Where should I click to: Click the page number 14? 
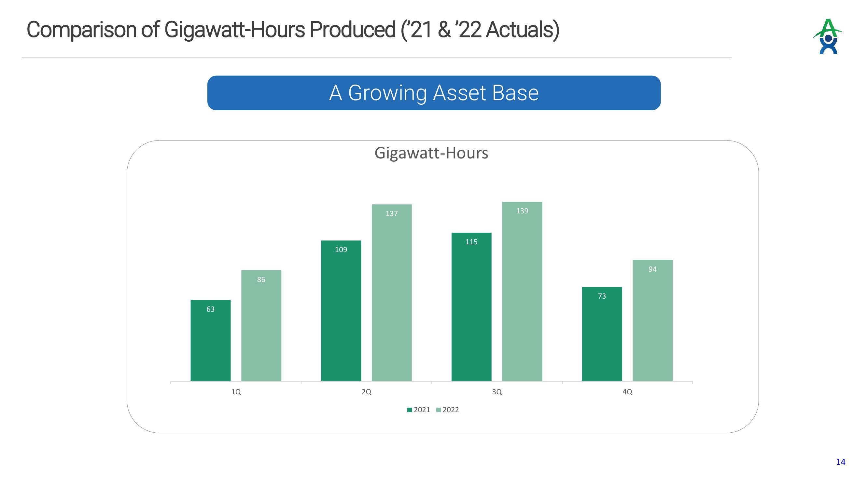point(840,462)
